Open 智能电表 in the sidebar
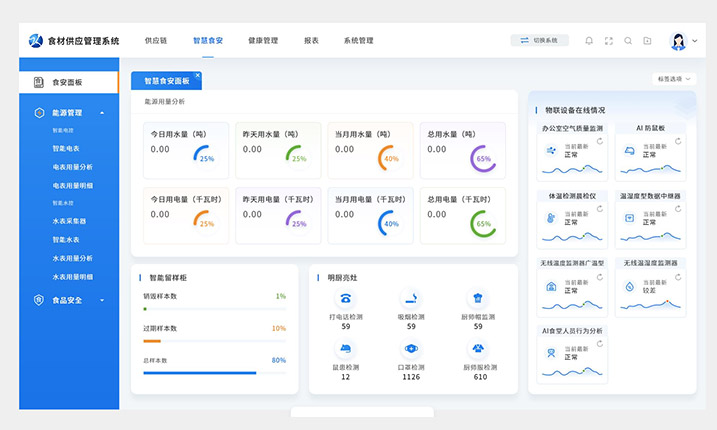The width and height of the screenshot is (717, 430). click(66, 148)
